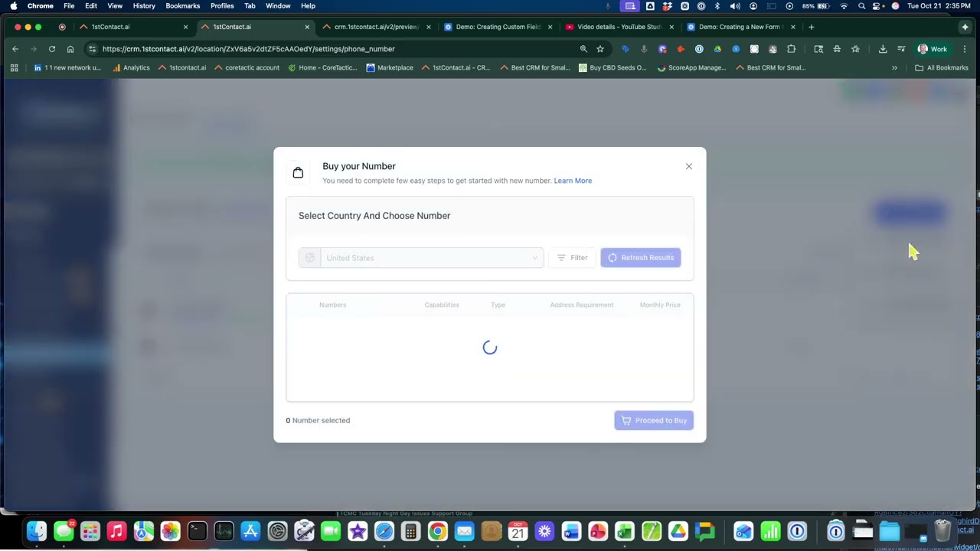Click the Type column header
The height and width of the screenshot is (551, 980).
click(498, 305)
